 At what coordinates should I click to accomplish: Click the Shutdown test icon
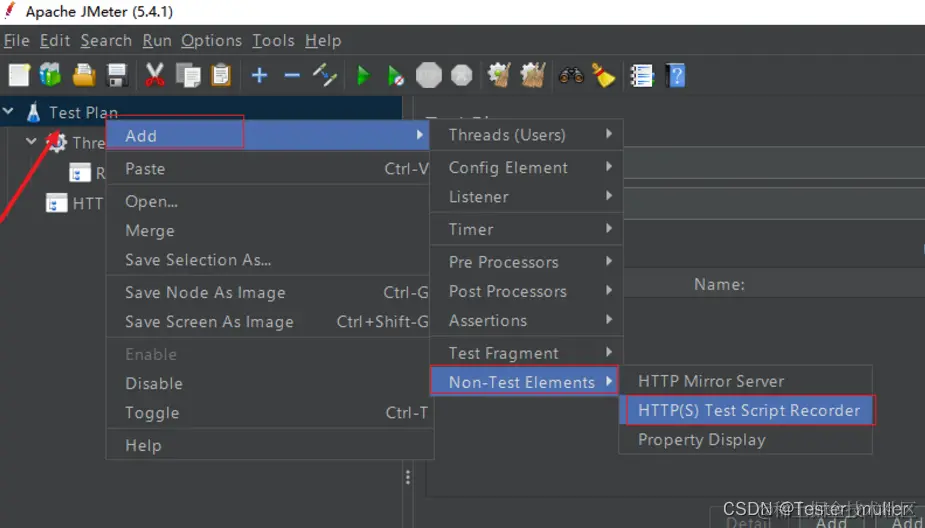[462, 76]
